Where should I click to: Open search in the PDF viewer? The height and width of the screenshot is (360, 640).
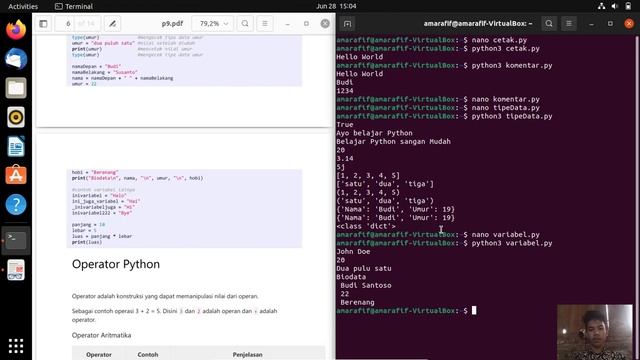tap(245, 24)
